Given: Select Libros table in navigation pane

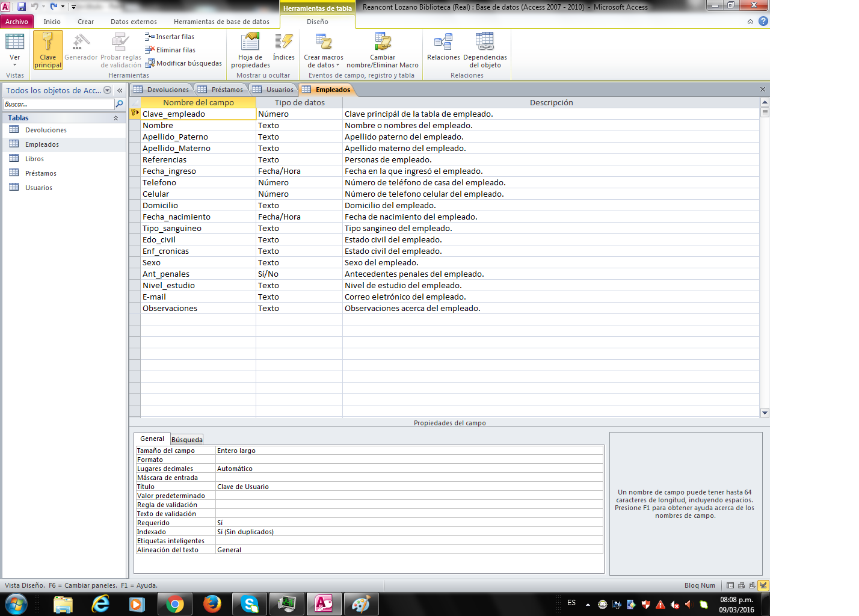Looking at the screenshot, I should 34,159.
